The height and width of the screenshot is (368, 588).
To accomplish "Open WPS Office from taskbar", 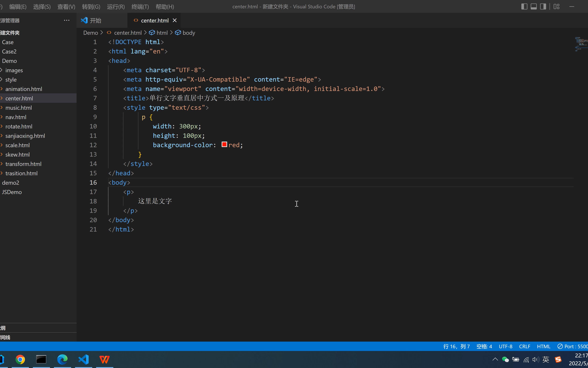I will click(105, 359).
